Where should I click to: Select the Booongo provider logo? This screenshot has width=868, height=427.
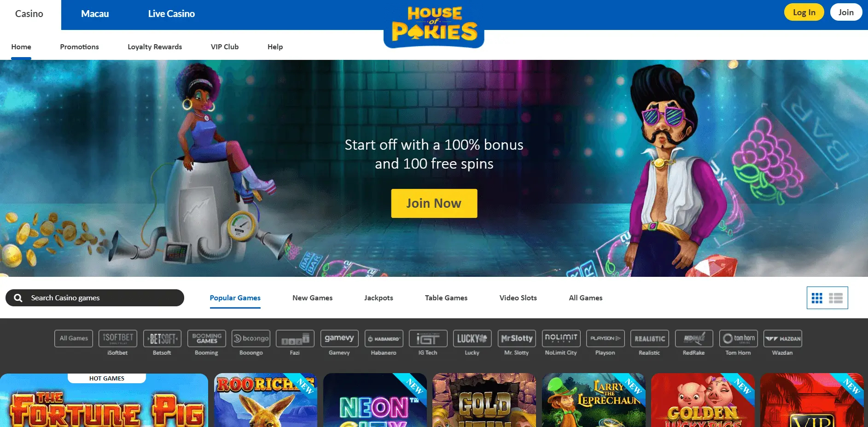tap(251, 339)
